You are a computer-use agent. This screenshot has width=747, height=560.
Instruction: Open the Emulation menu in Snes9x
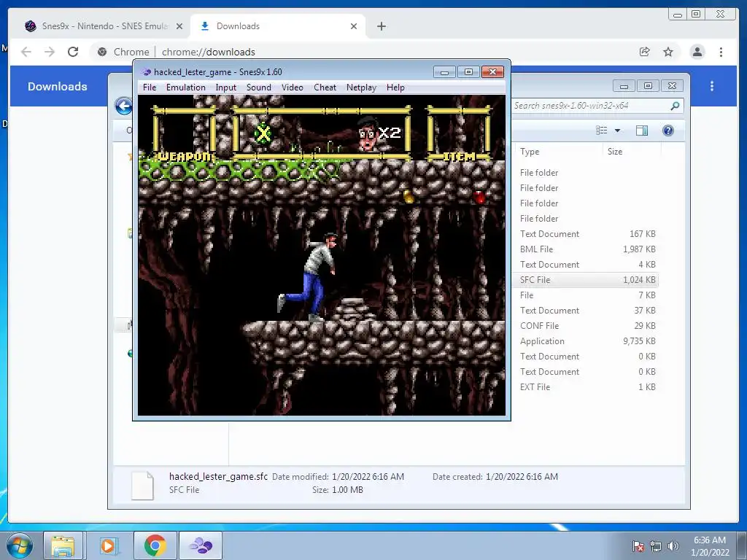point(185,87)
